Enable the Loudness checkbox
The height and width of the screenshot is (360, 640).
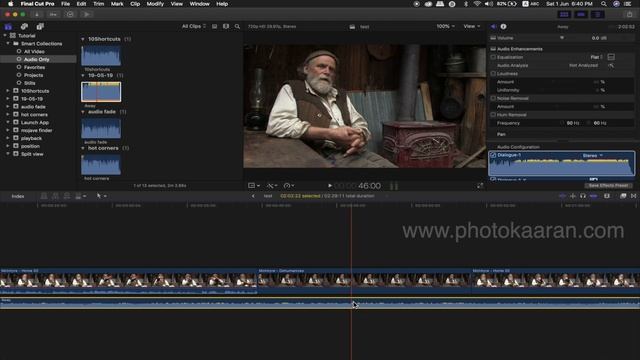(493, 74)
